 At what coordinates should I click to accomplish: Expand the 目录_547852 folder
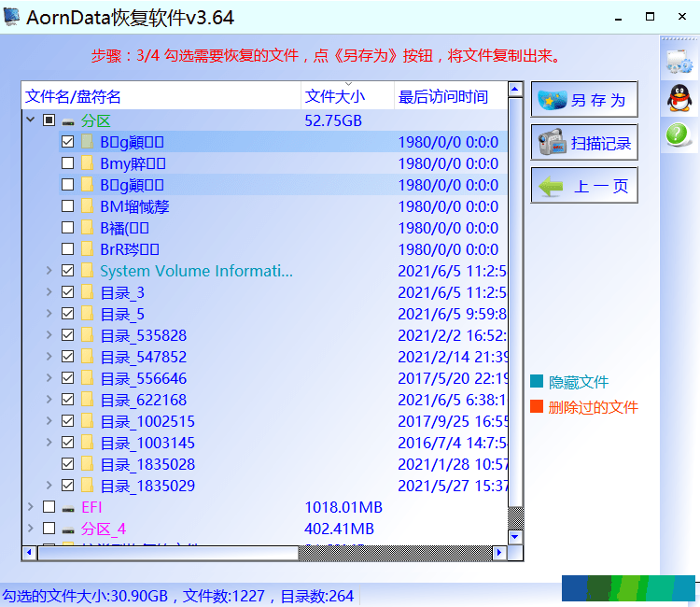[x=49, y=356]
